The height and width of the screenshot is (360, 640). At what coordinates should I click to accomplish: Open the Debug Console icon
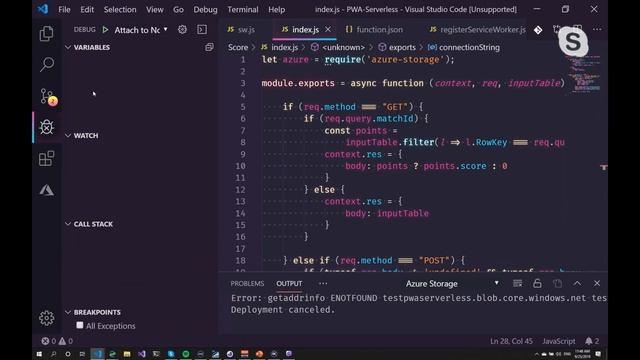pyautogui.click(x=202, y=29)
